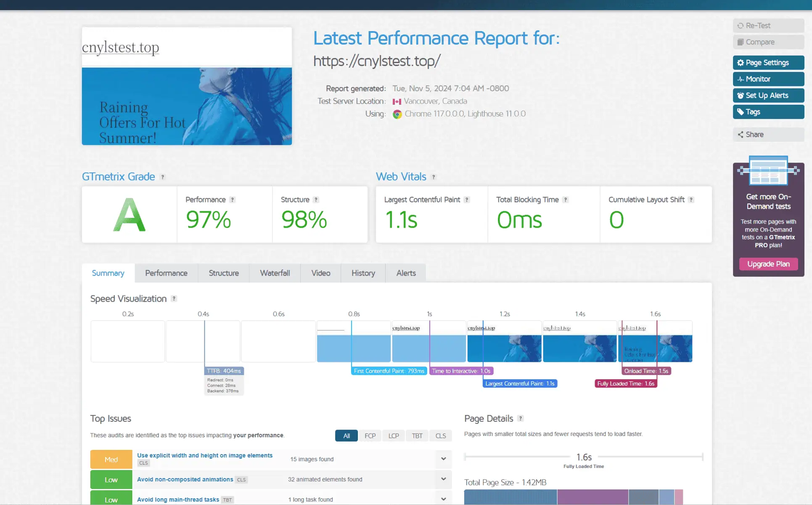Open Cumulative Layout Shift help icon
812x505 pixels.
point(691,200)
